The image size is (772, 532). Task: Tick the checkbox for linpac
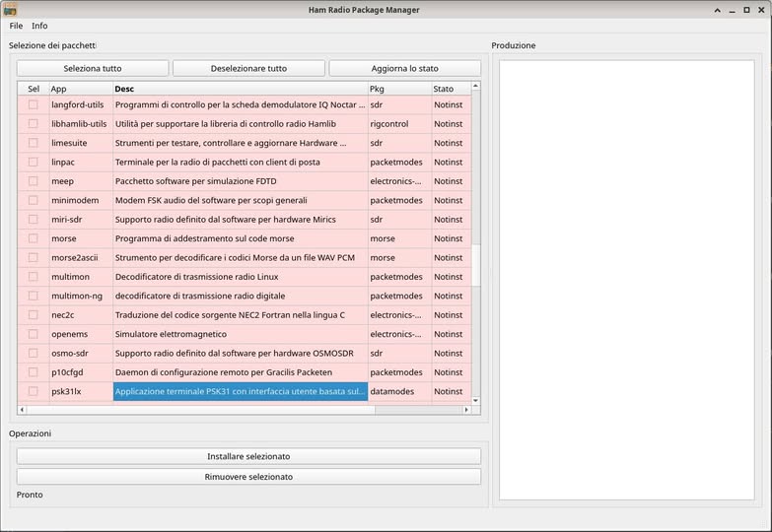[33, 162]
